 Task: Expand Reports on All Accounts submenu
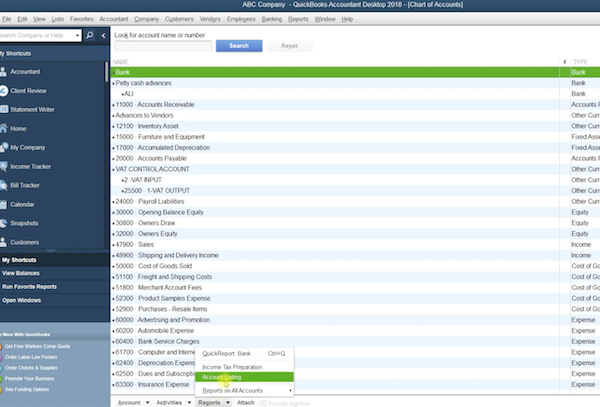(x=290, y=391)
